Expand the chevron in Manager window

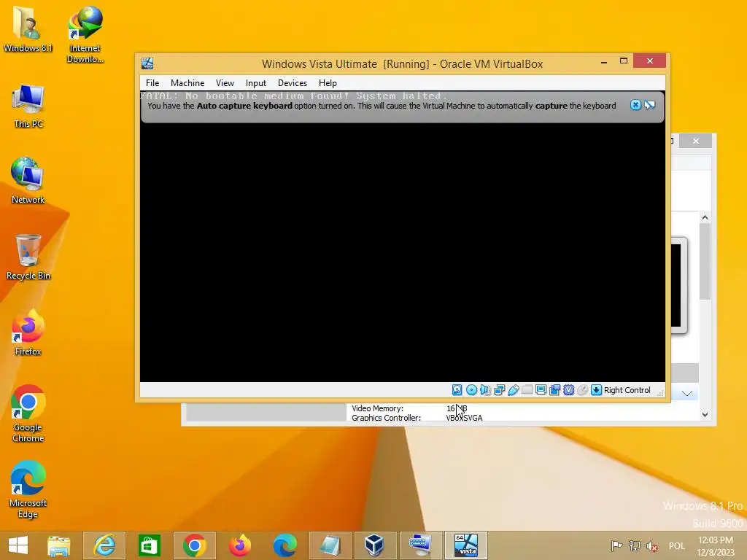click(x=686, y=393)
